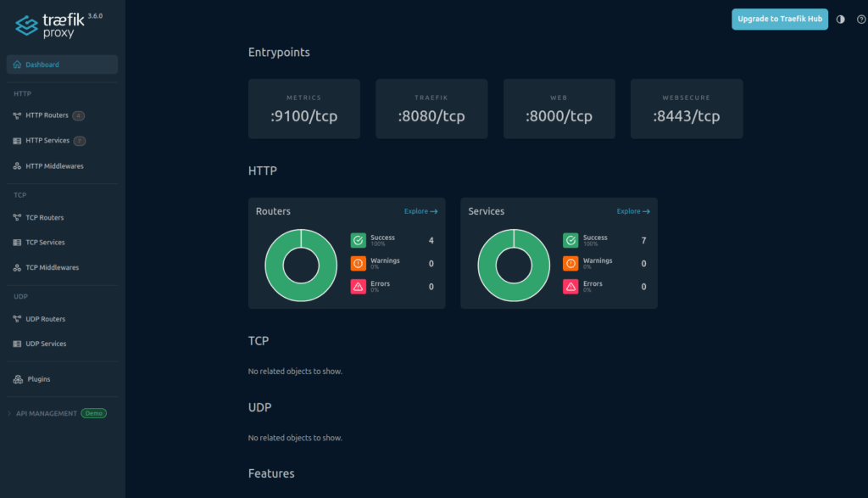The image size is (868, 498).
Task: Select TCP Services in the sidebar
Action: [x=45, y=243]
